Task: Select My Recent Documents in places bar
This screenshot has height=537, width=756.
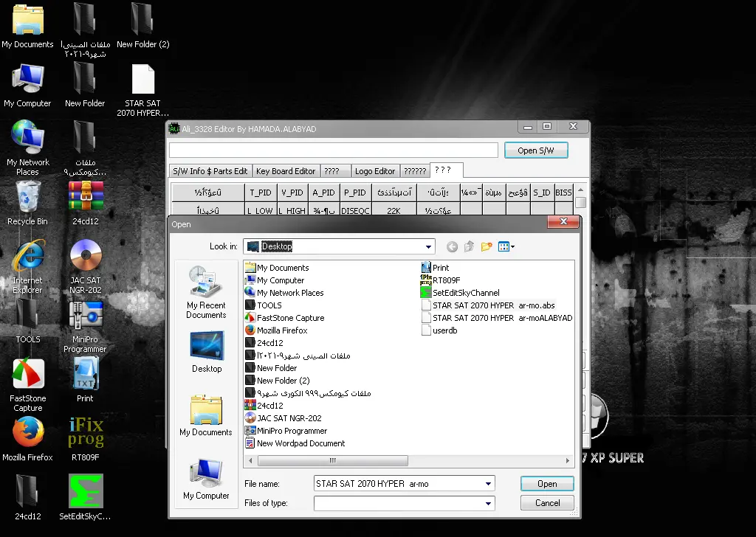Action: tap(206, 292)
